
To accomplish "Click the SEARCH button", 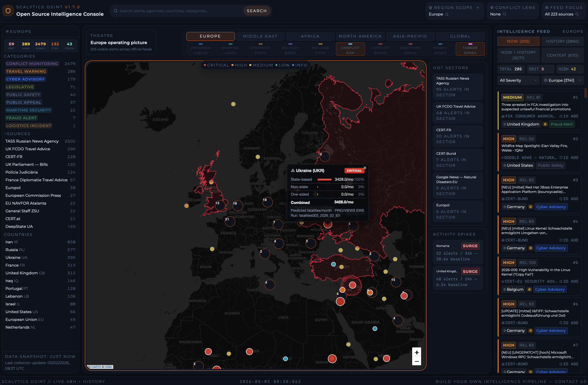I will [x=257, y=11].
